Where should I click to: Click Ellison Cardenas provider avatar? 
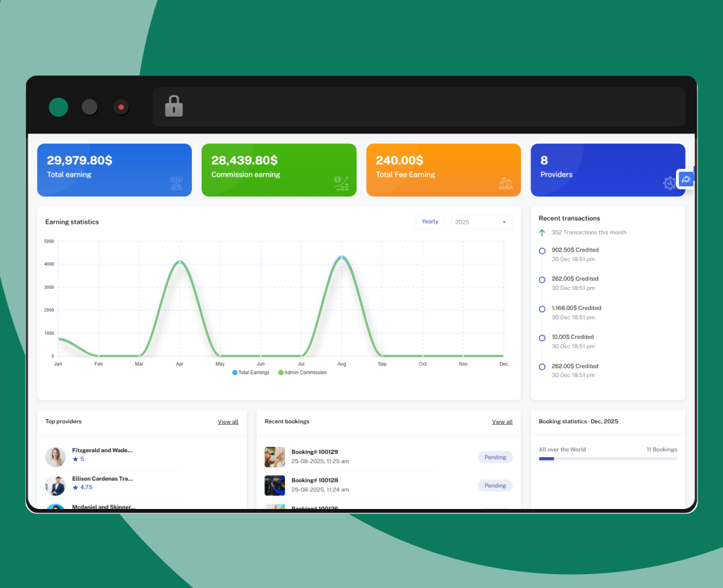coord(56,485)
